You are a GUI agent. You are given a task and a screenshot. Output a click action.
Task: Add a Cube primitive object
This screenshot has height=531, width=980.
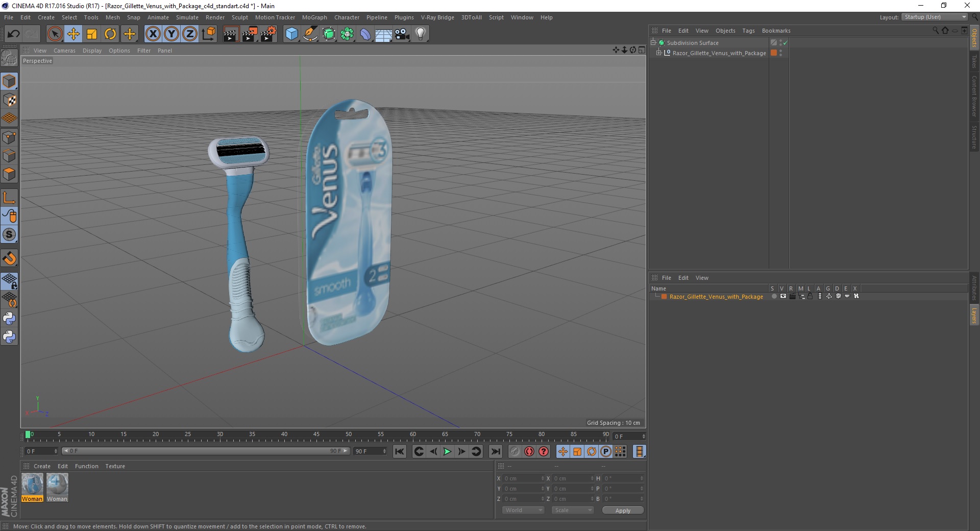pos(291,34)
